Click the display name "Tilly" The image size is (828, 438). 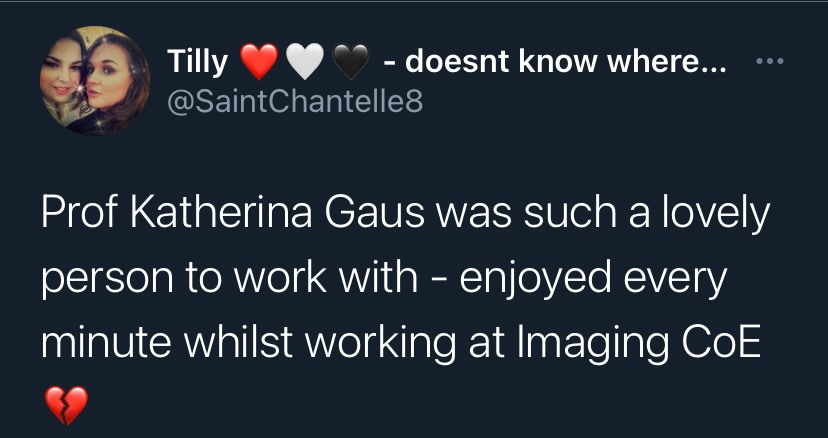(196, 64)
